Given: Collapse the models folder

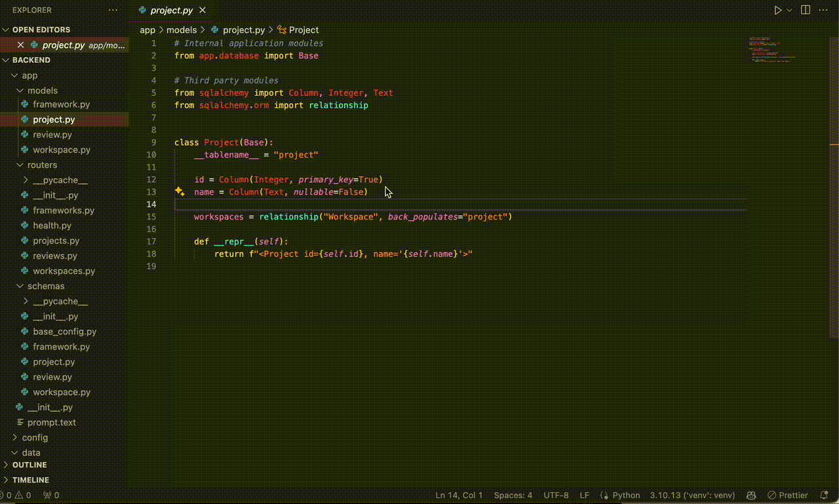Looking at the screenshot, I should (42, 90).
